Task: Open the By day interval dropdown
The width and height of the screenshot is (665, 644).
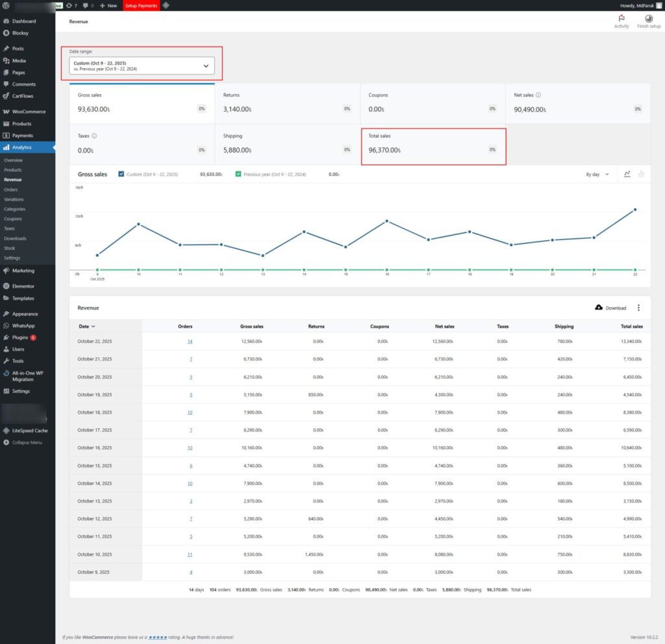Action: [597, 174]
